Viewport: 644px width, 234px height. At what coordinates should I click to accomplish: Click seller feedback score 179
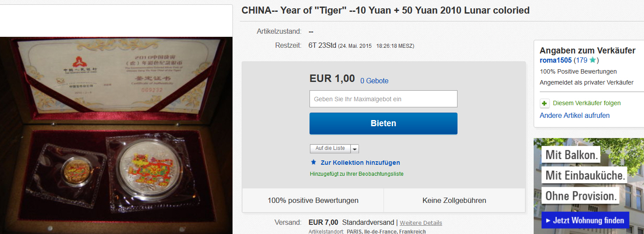(582, 60)
